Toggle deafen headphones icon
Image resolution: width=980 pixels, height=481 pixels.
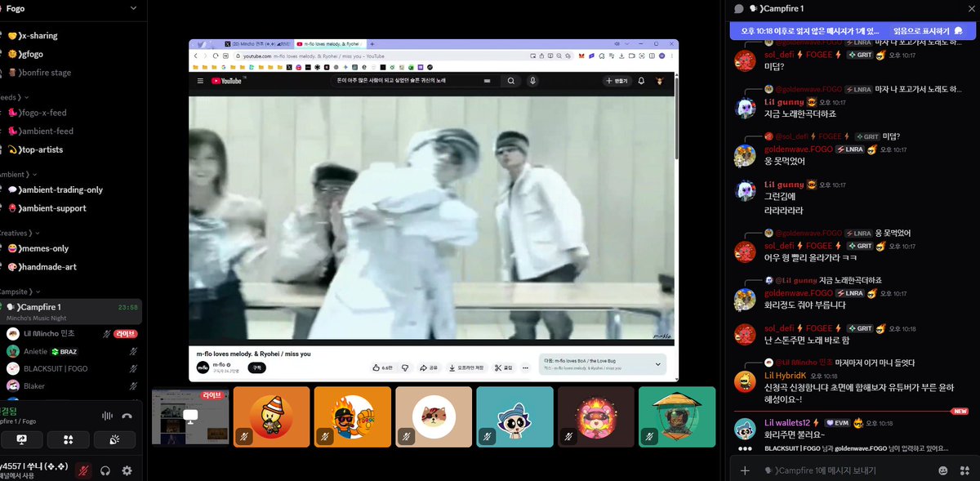pyautogui.click(x=105, y=470)
